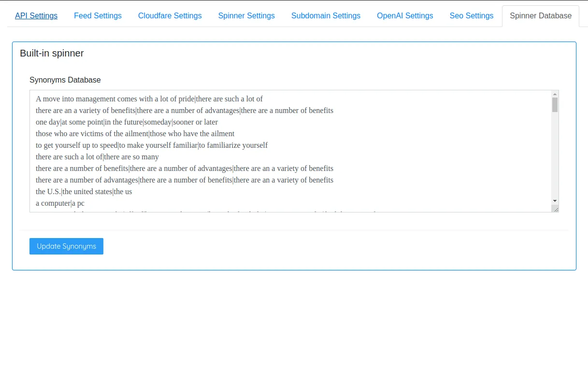
Task: Select the Spinner Settings tab
Action: (x=246, y=15)
